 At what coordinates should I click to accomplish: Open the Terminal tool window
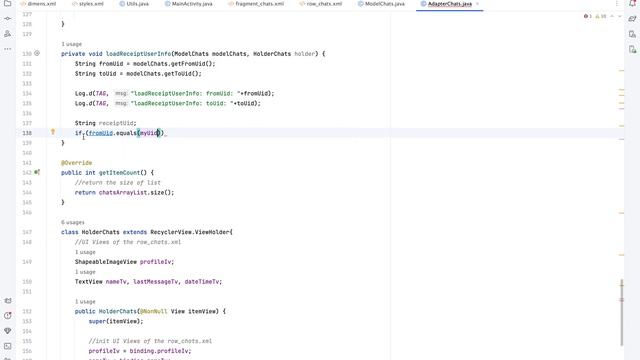[7, 346]
